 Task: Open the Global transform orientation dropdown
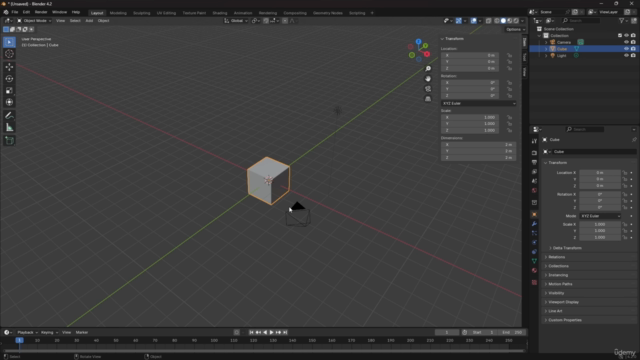point(236,21)
